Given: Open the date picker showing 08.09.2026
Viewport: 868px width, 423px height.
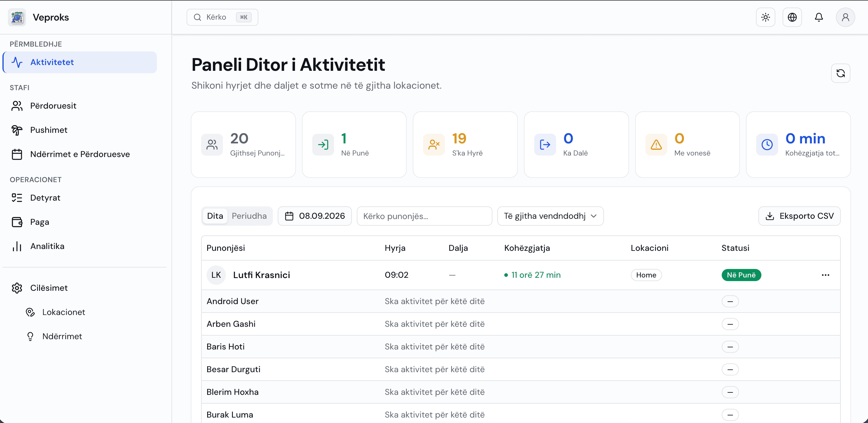Looking at the screenshot, I should click(315, 216).
